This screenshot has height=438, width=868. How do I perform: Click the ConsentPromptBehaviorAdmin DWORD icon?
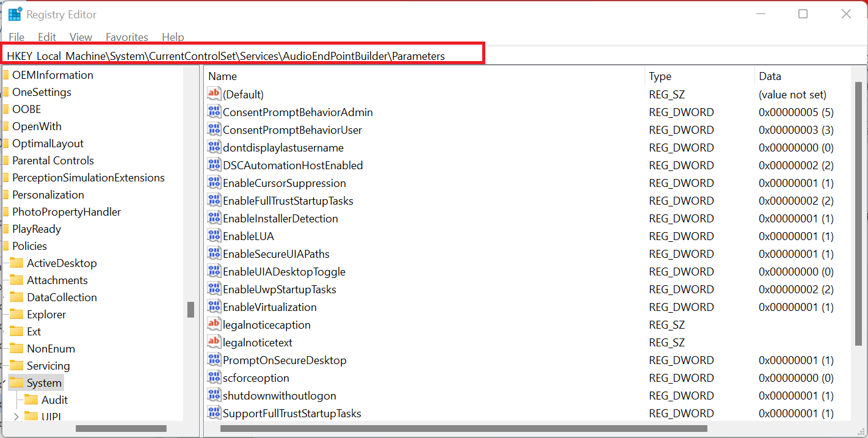click(x=214, y=112)
